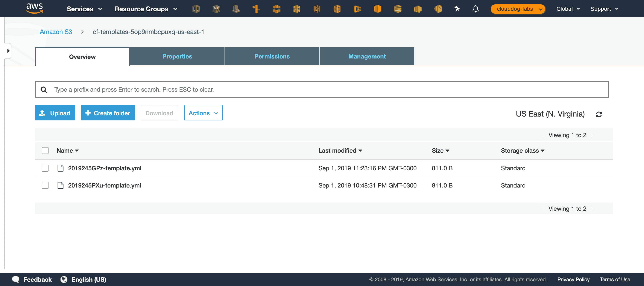
Task: Follow the Amazon S3 breadcrumb link
Action: click(56, 32)
